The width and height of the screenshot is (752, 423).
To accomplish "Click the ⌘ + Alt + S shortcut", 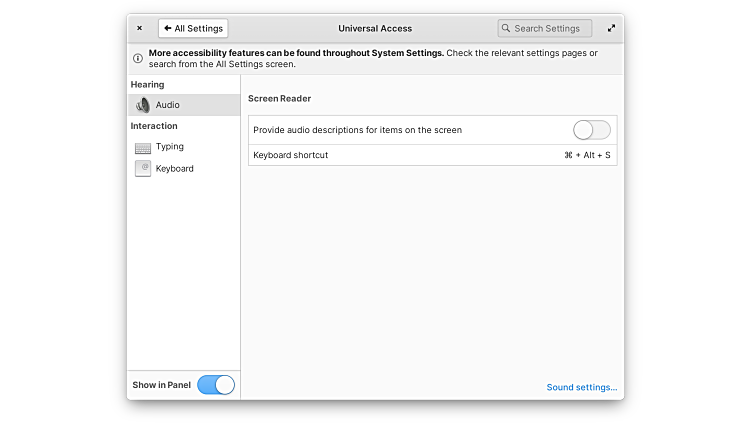I will click(587, 155).
